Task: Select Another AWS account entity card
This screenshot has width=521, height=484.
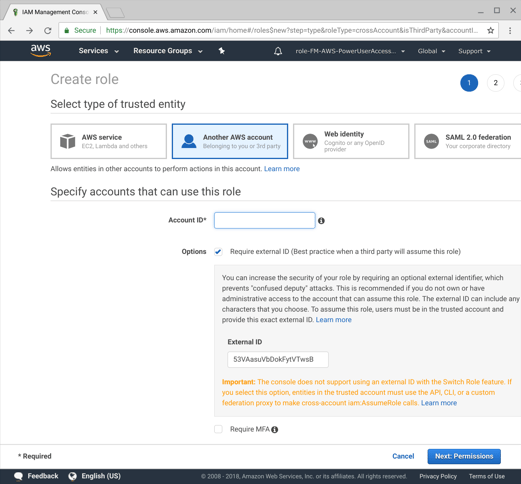Action: click(x=230, y=141)
